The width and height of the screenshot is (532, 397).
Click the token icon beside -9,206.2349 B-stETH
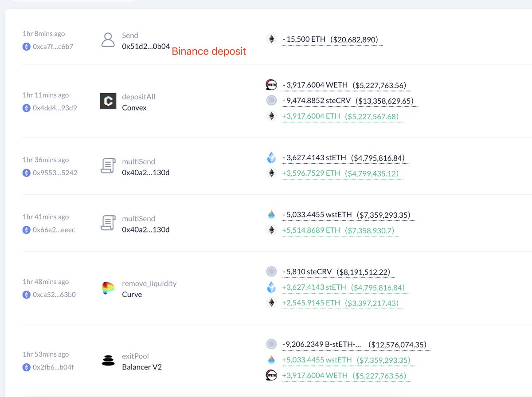click(271, 344)
